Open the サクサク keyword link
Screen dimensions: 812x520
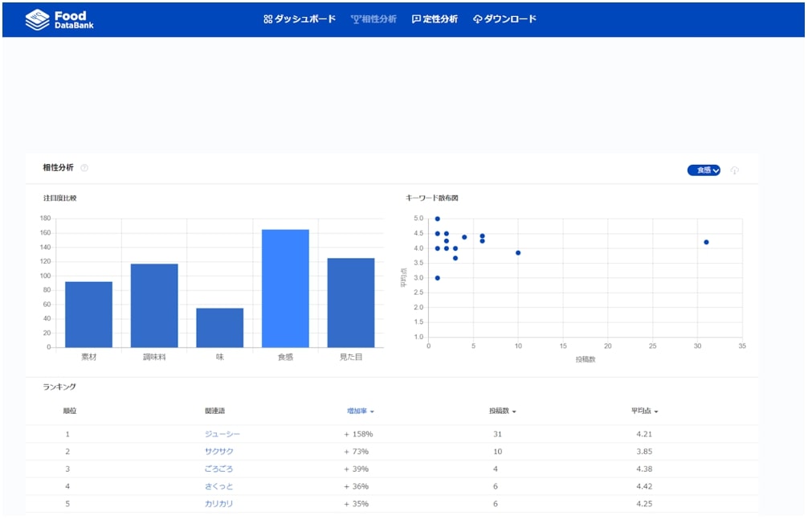[x=218, y=452]
